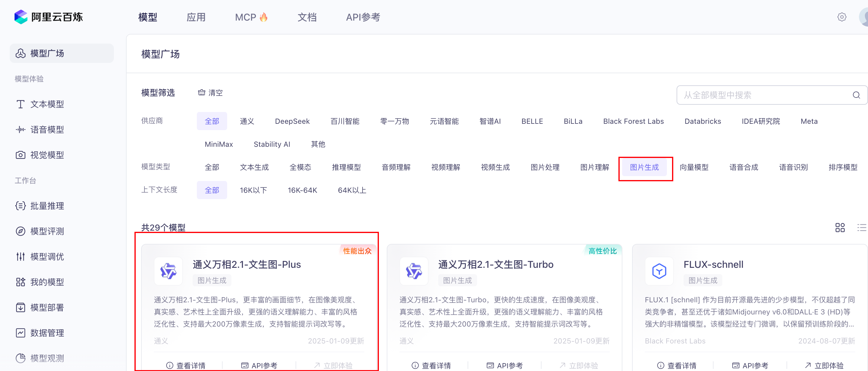Choose 16K-64K context length filter

click(x=302, y=190)
